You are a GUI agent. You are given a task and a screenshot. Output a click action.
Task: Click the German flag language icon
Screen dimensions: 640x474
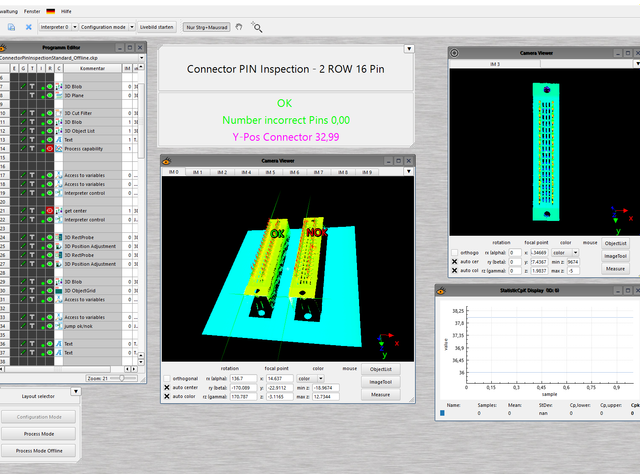tap(51, 11)
